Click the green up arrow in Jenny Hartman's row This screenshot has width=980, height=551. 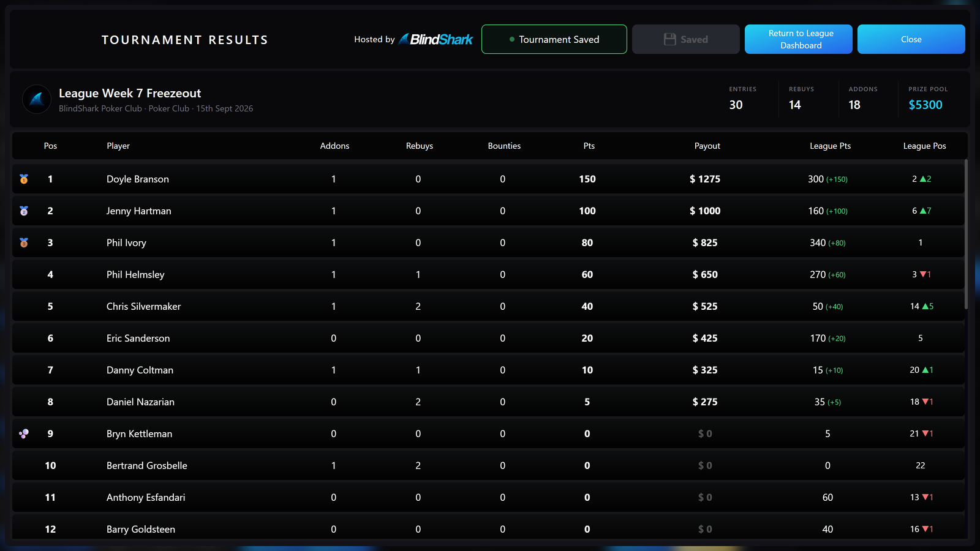[x=923, y=211]
